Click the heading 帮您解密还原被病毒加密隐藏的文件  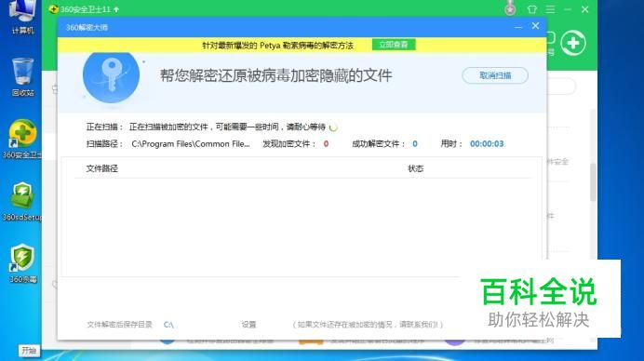pyautogui.click(x=276, y=75)
